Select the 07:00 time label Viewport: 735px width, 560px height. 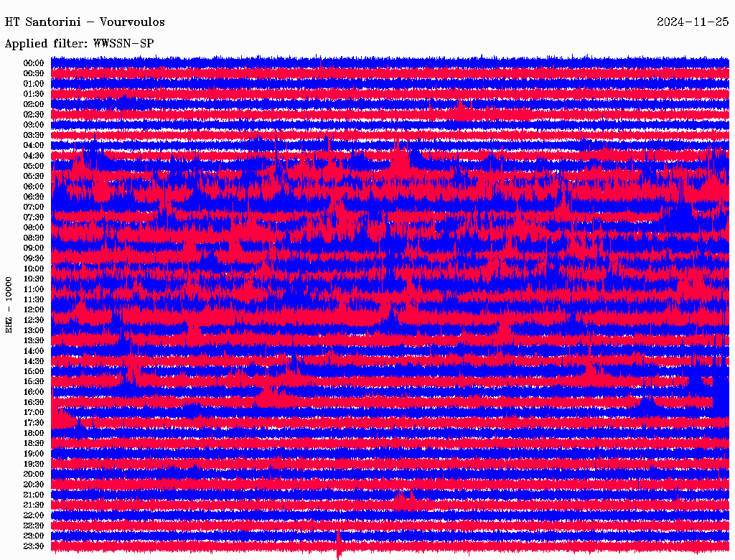pyautogui.click(x=34, y=207)
